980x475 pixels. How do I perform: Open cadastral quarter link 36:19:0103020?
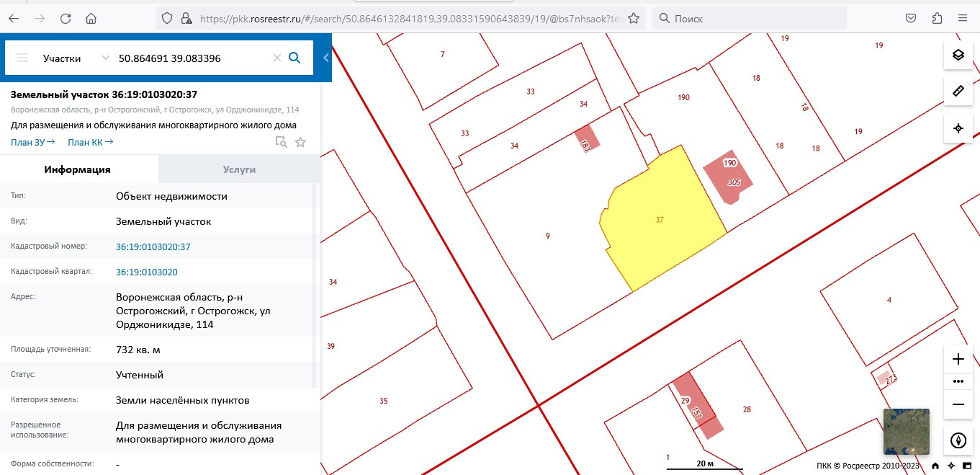147,272
